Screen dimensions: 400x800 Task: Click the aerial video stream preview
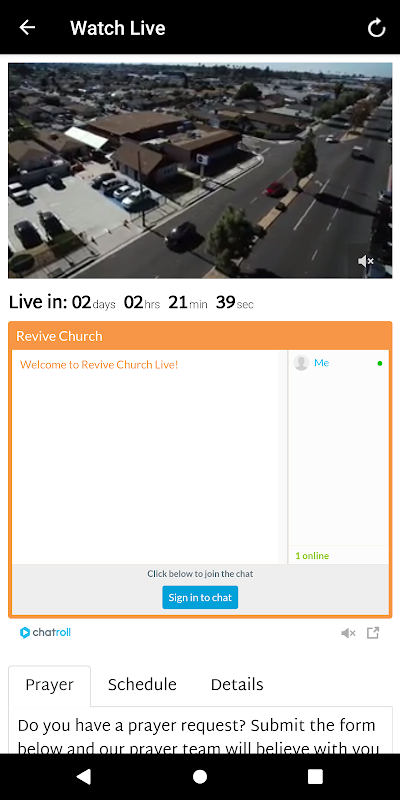coord(200,170)
